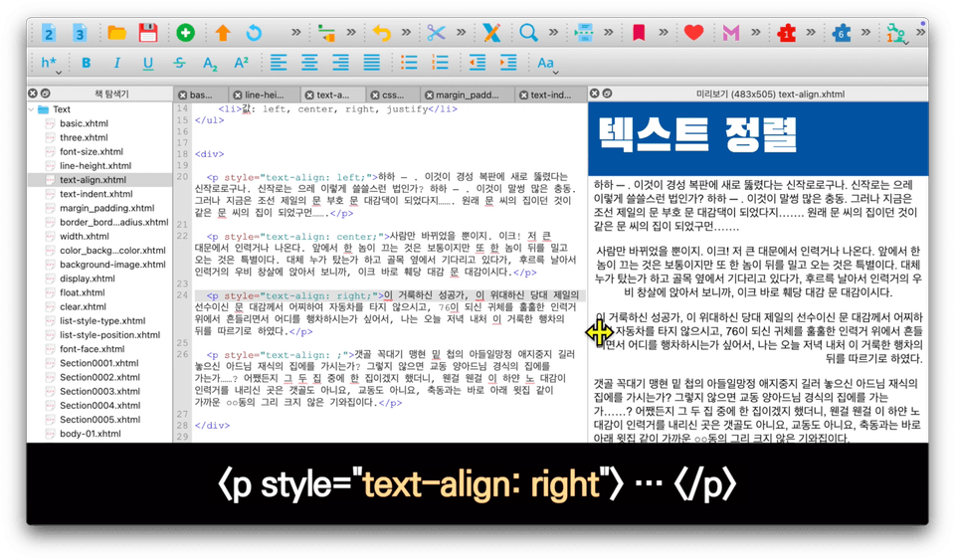Click the red heart icon
The height and width of the screenshot is (560, 955).
click(x=693, y=33)
